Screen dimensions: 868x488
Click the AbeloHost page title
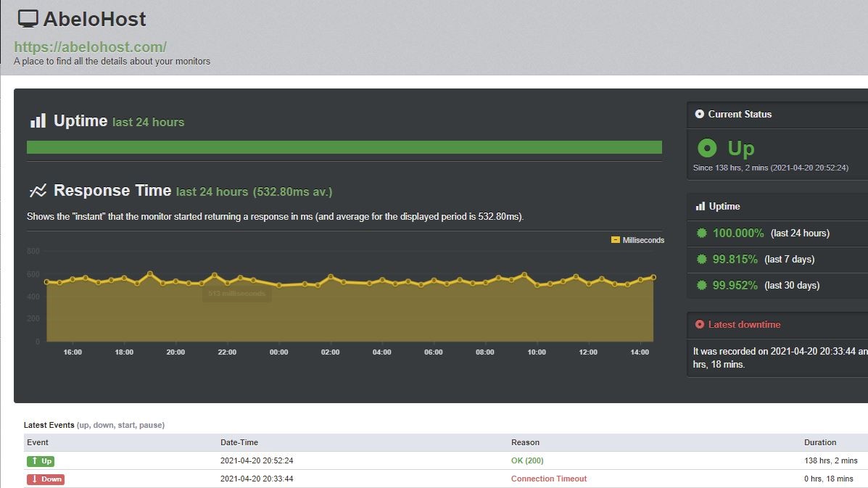[95, 19]
